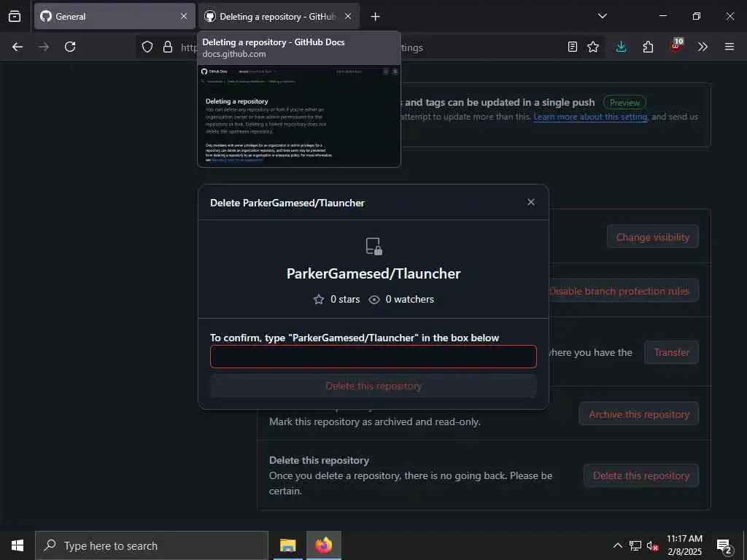Bookmark this page with star icon
Screen dimensions: 747x560
[x=593, y=47]
